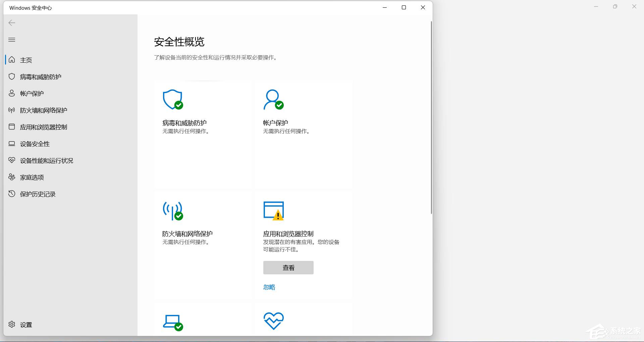Click the 病毒和威胁防护 tile title
Screen dimensions: 644x342
pyautogui.click(x=184, y=123)
